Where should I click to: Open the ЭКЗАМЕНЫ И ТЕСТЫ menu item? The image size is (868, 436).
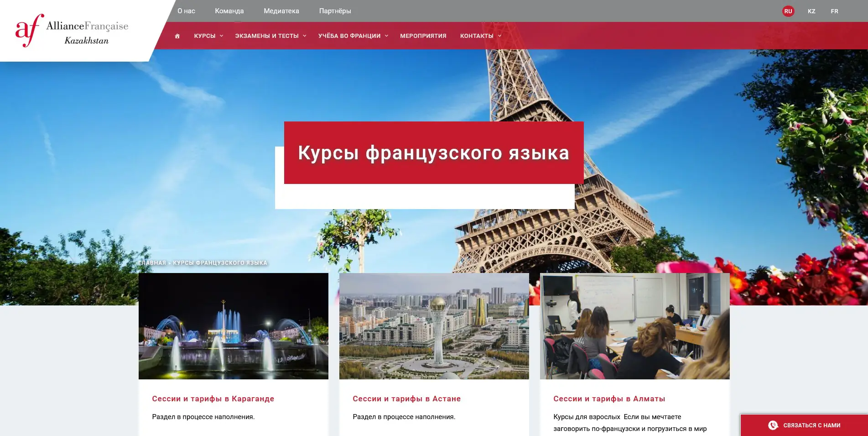[267, 36]
